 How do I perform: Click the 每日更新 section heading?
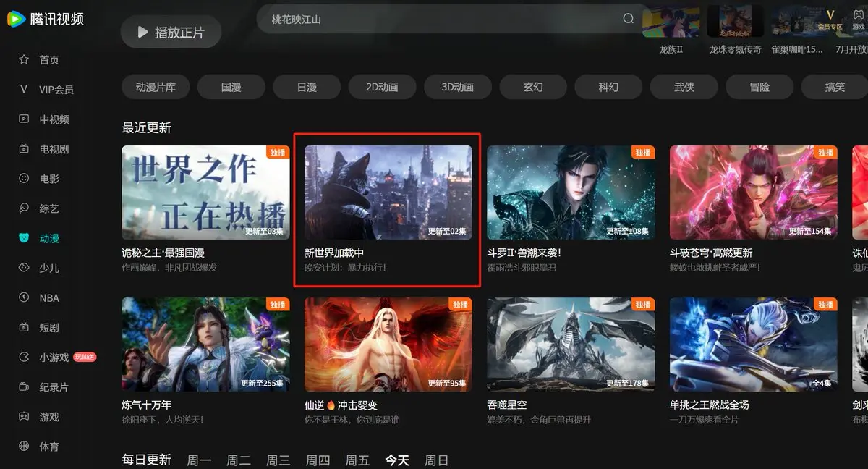tap(146, 460)
